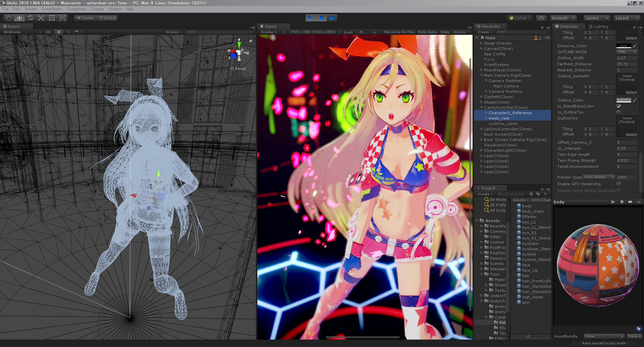Click the Scene orientation gizmo
644x347 pixels.
[238, 53]
